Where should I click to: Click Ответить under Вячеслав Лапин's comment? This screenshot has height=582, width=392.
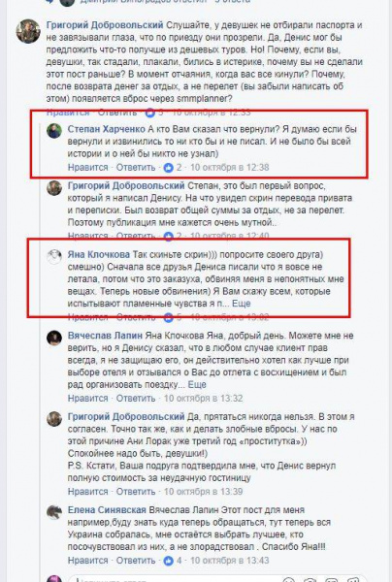[136, 399]
